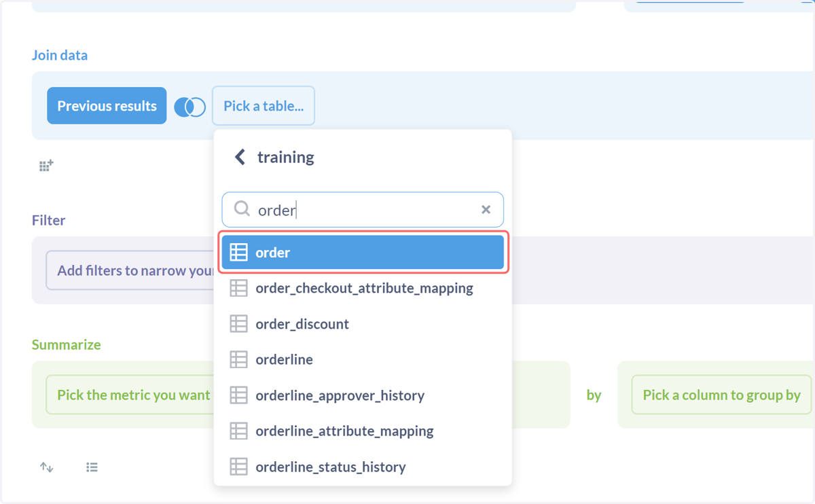The width and height of the screenshot is (815, 504).
Task: Click the Summarize section label
Action: point(66,344)
